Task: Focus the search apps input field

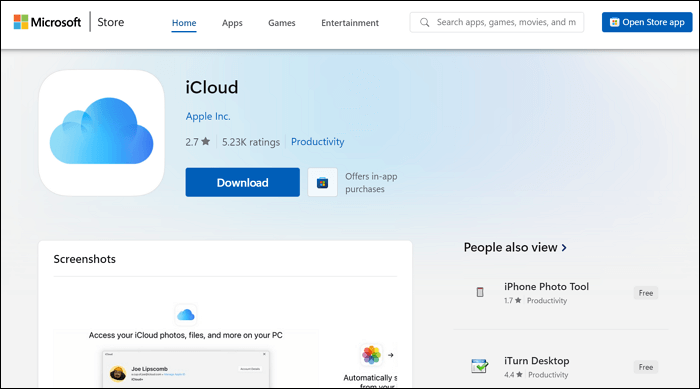Action: pos(496,22)
